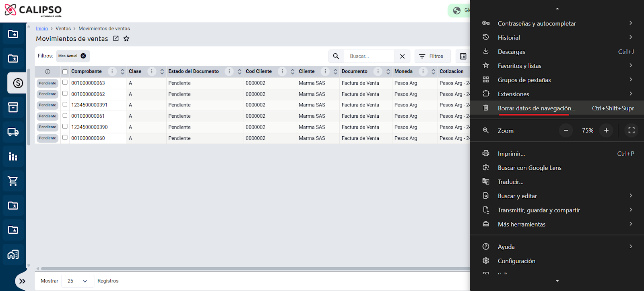Open the Ayuda menu entry
644x291 pixels.
tap(557, 247)
